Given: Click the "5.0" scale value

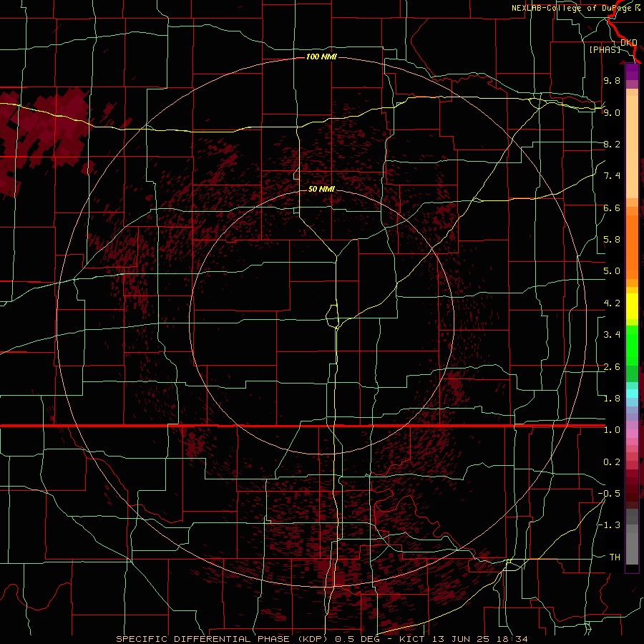Looking at the screenshot, I should [612, 271].
